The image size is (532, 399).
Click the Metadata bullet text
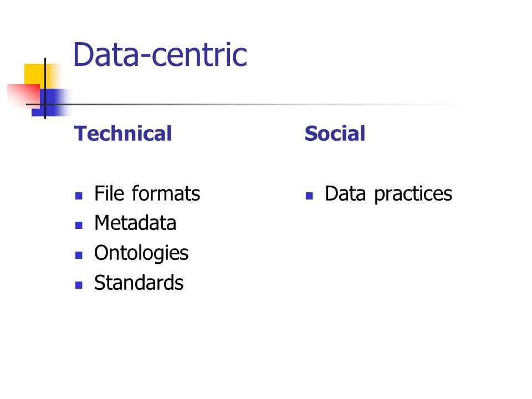click(x=135, y=223)
